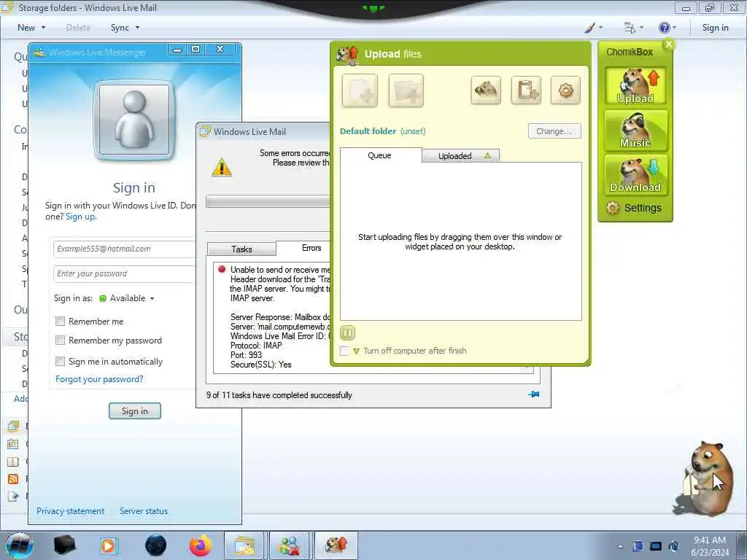This screenshot has height=560, width=747.
Task: Click the Delete toolbar item in Live Mail
Action: click(x=79, y=28)
